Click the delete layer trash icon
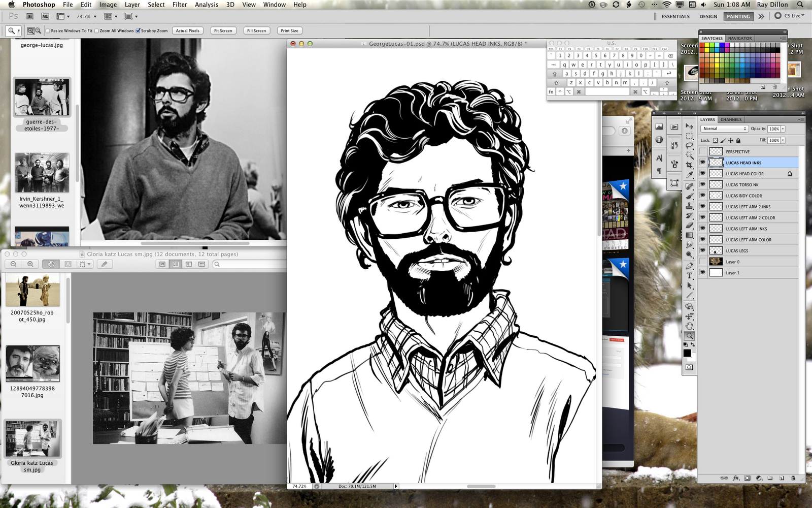Image resolution: width=812 pixels, height=508 pixels. tap(793, 478)
